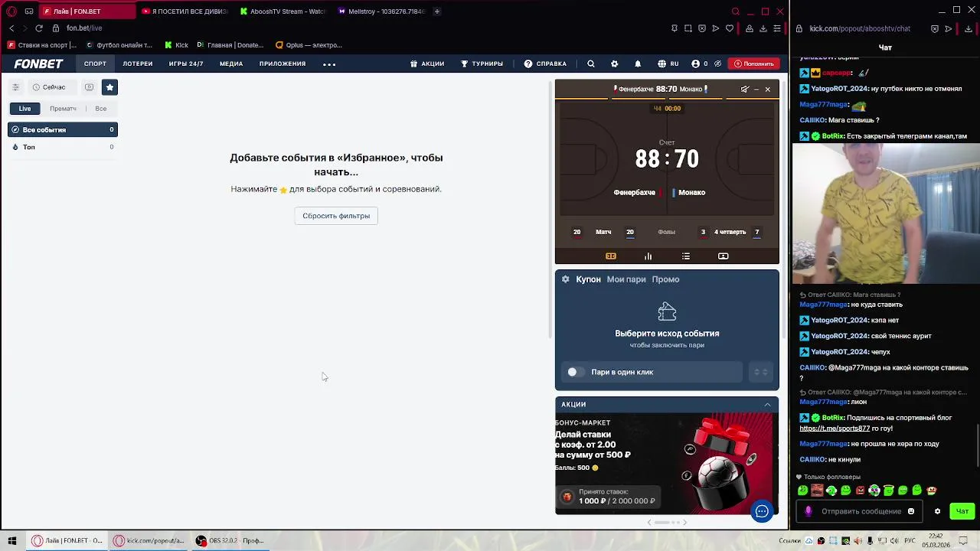Open the Kick bookmark

click(x=177, y=45)
